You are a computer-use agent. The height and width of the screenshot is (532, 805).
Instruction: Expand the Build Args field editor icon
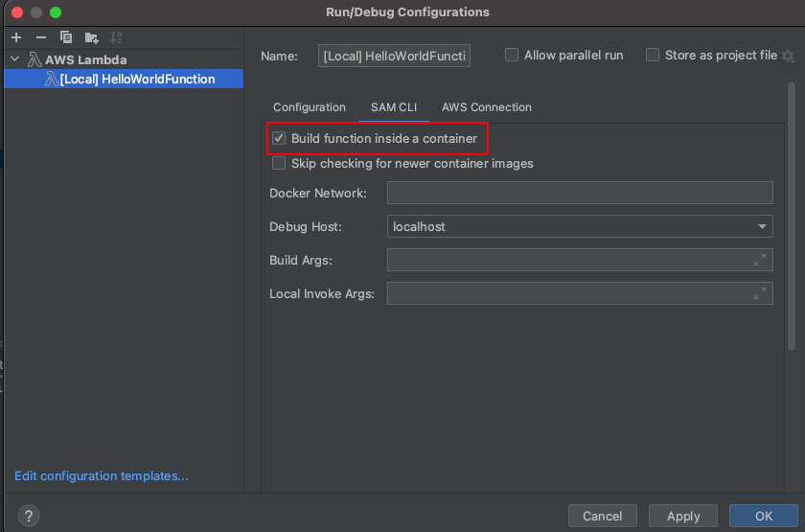tap(760, 260)
